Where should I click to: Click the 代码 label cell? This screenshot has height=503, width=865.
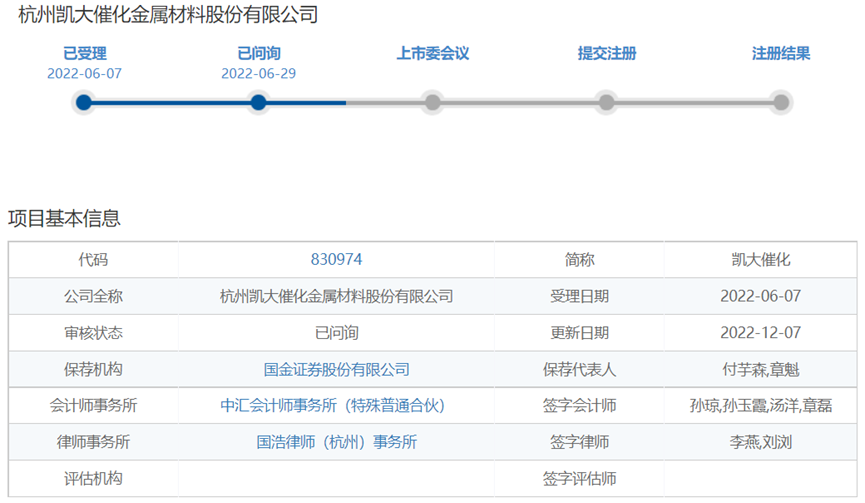pos(93,259)
